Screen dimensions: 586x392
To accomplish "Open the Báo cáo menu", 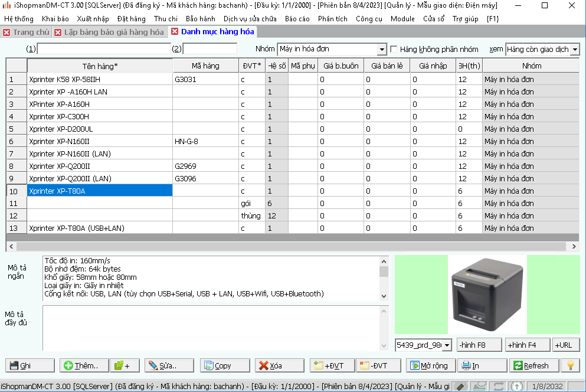I will coord(297,19).
